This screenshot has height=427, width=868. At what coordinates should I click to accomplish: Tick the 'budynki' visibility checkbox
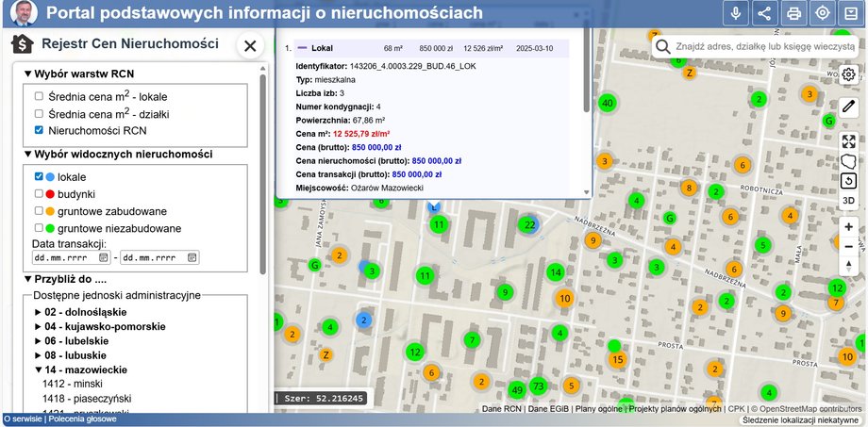[x=39, y=193]
